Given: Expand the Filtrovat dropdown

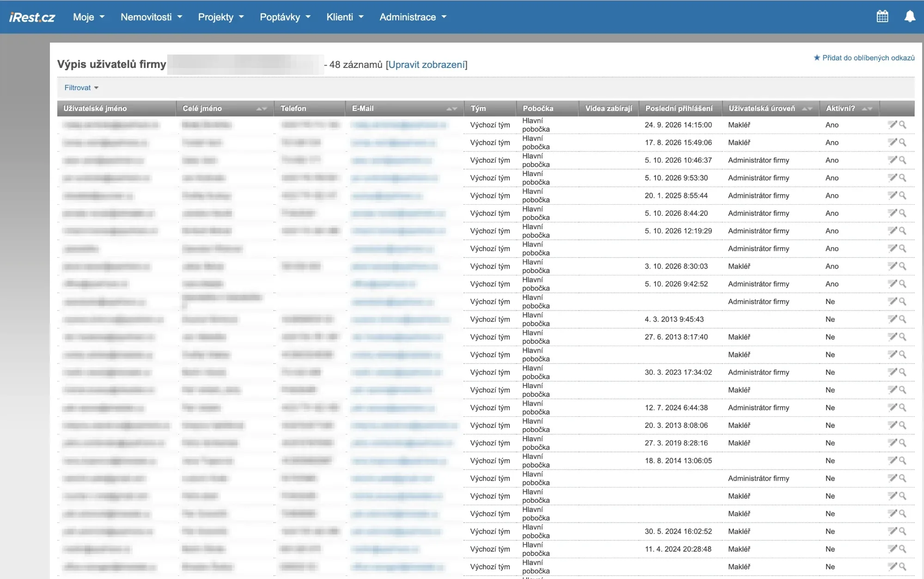Looking at the screenshot, I should pos(81,88).
